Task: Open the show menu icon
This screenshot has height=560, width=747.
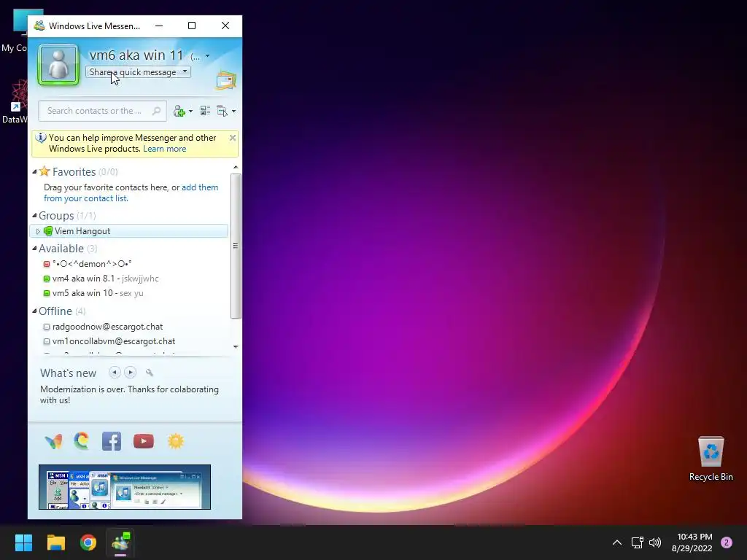Action: [x=222, y=111]
